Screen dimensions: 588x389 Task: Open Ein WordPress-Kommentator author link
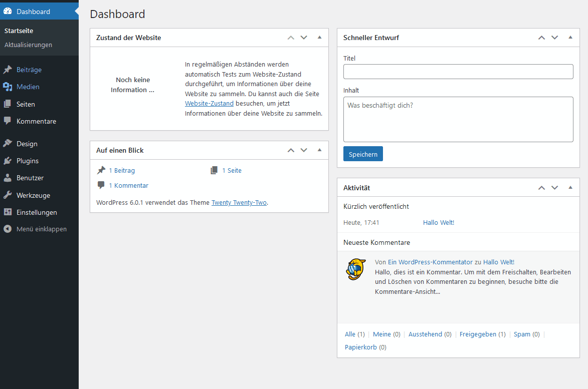click(x=430, y=262)
